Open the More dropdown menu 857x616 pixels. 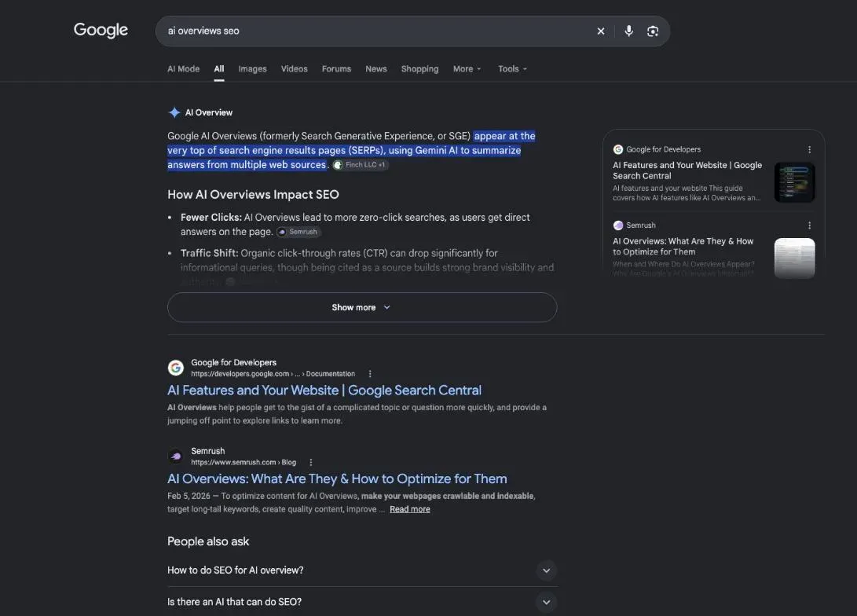[467, 69]
